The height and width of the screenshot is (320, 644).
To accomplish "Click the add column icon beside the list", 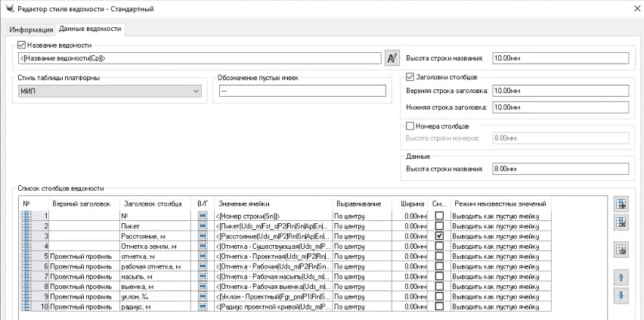I will tap(620, 204).
